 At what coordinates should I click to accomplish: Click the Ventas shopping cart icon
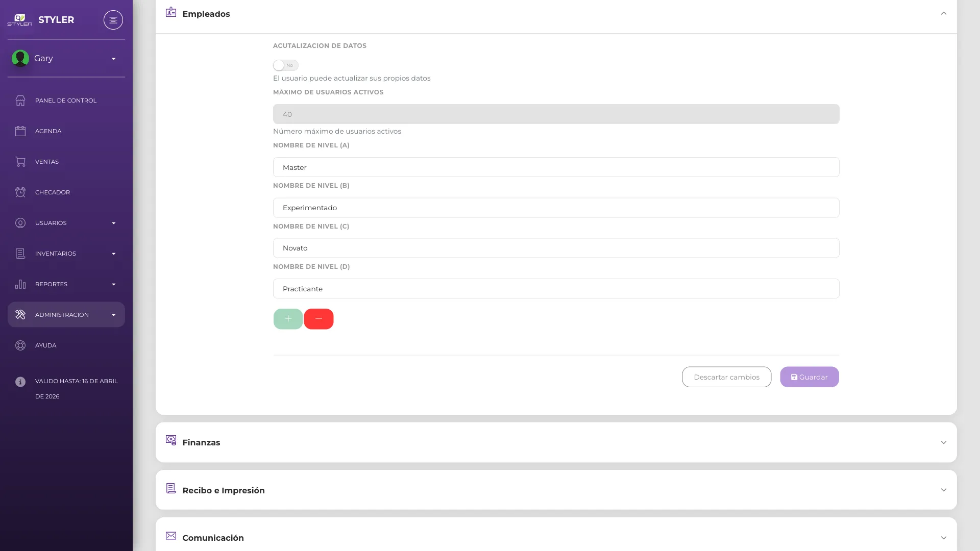20,162
